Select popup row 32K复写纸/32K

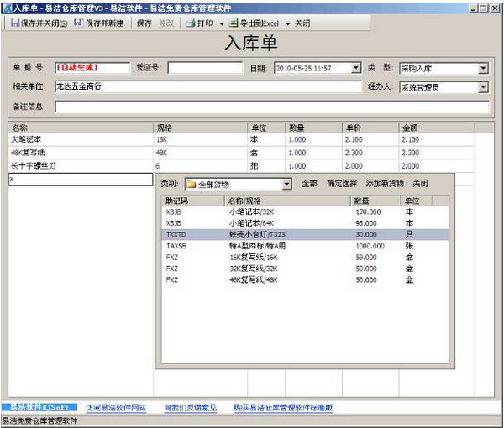[305, 269]
